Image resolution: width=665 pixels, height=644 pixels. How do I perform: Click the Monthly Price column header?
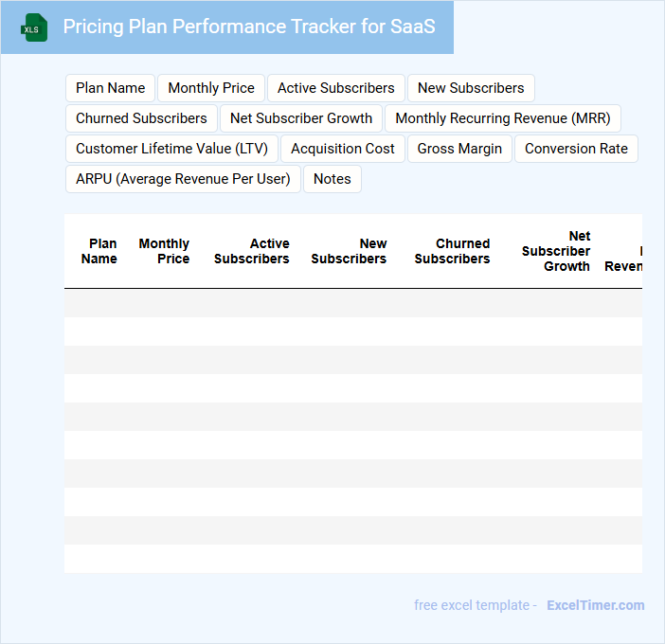(165, 251)
